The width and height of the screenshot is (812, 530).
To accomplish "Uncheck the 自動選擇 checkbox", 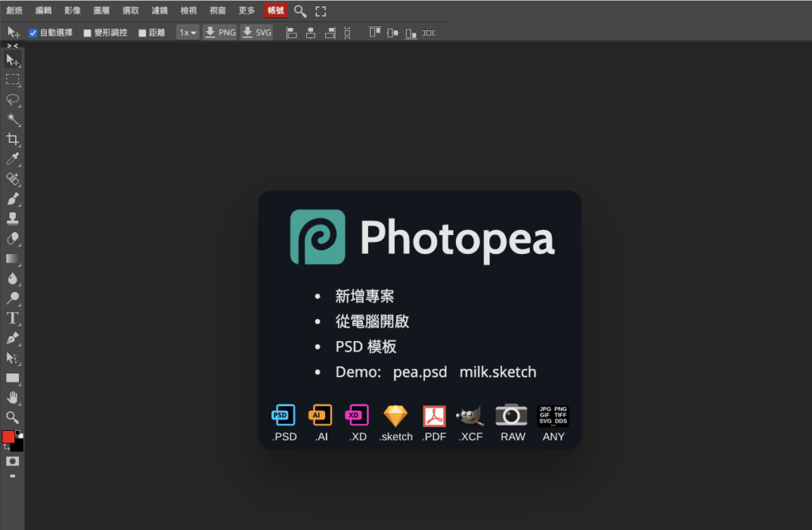I will point(33,33).
